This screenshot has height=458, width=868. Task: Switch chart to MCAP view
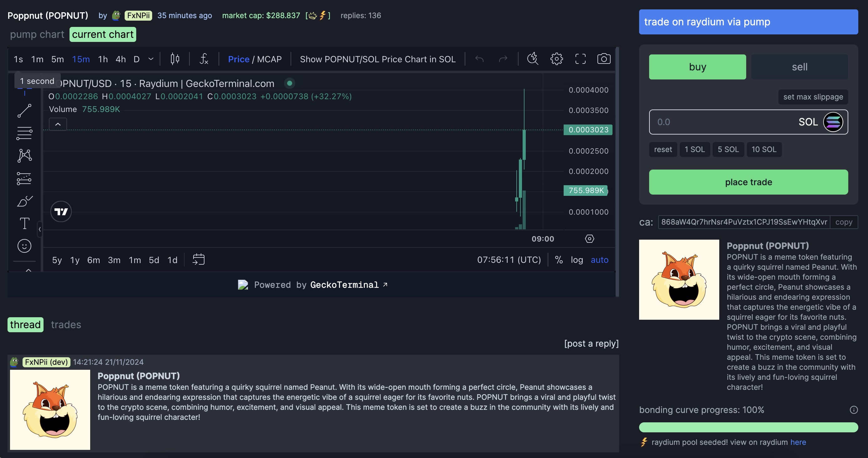coord(269,59)
